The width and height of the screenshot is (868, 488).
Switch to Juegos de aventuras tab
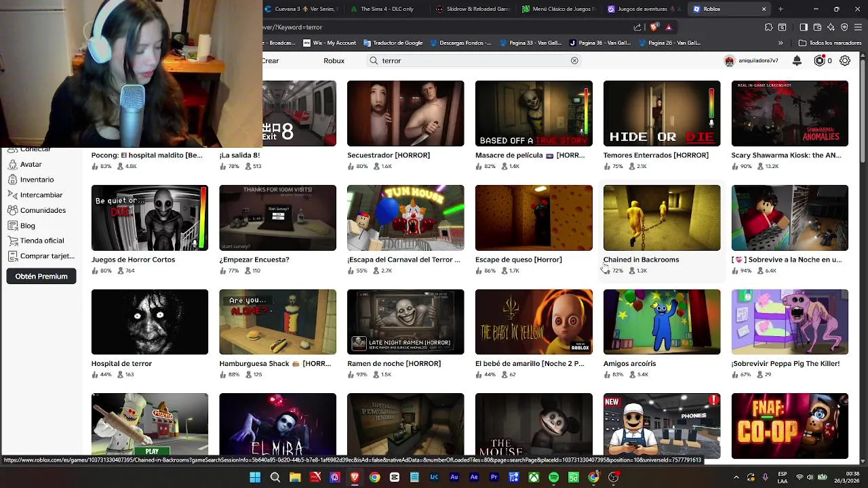coord(644,9)
